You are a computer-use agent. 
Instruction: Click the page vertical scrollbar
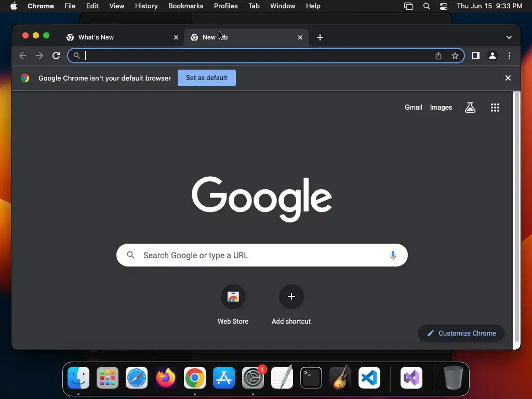click(517, 217)
